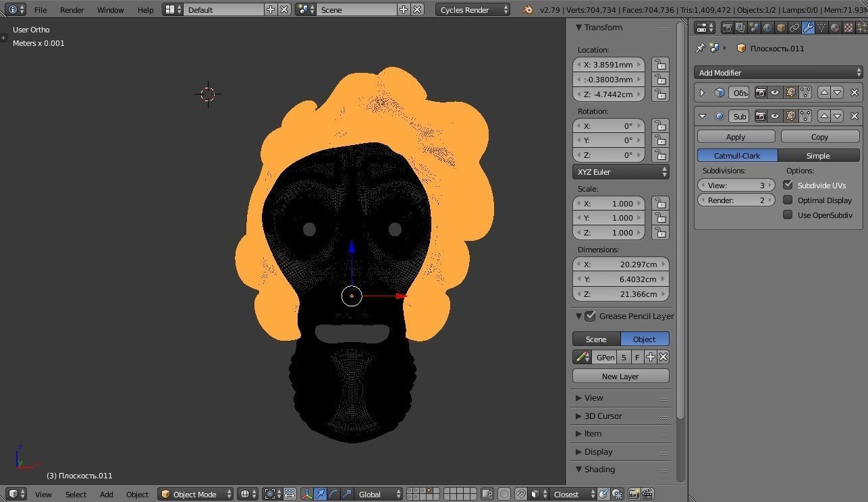Click Copy on the Sub modifier
The image size is (868, 502).
tap(820, 137)
